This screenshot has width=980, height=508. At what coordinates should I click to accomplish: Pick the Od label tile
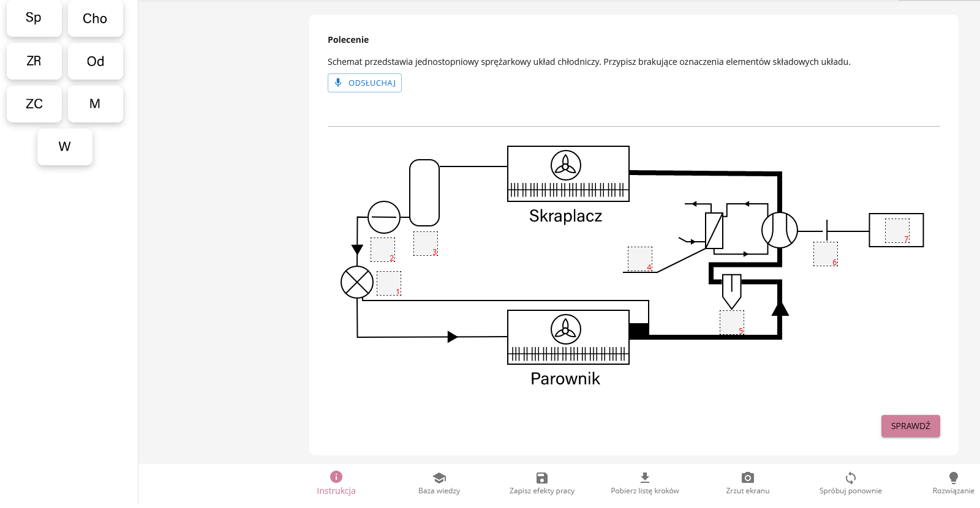pos(95,61)
